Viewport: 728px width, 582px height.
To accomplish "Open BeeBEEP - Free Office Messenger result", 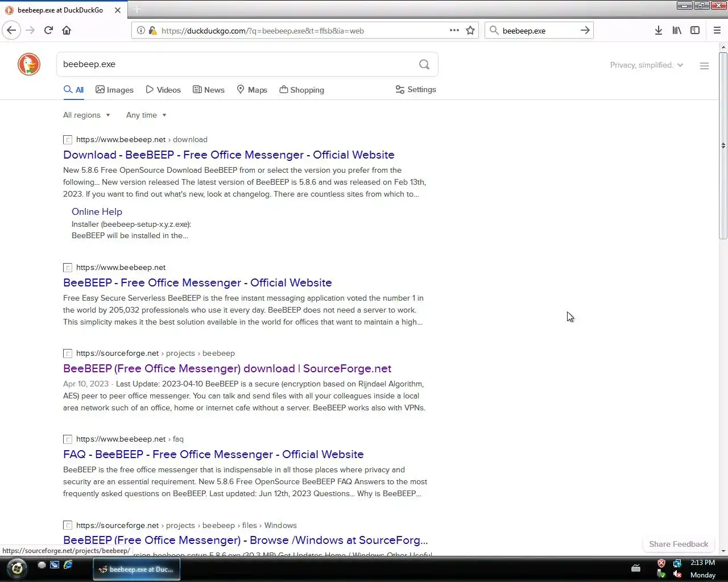I will click(197, 282).
